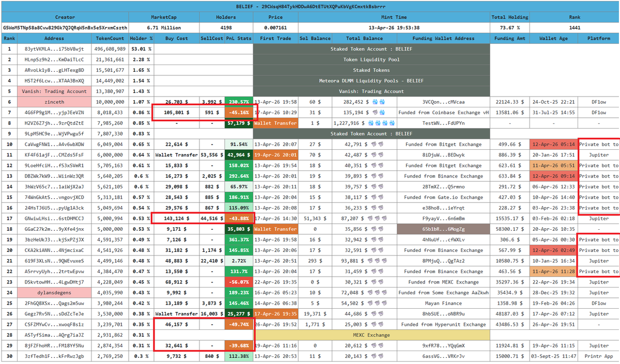Click Meteora DLMM Liquidity Pools - BELIEF banner
Screen dimensions: 620x364
[x=371, y=81]
